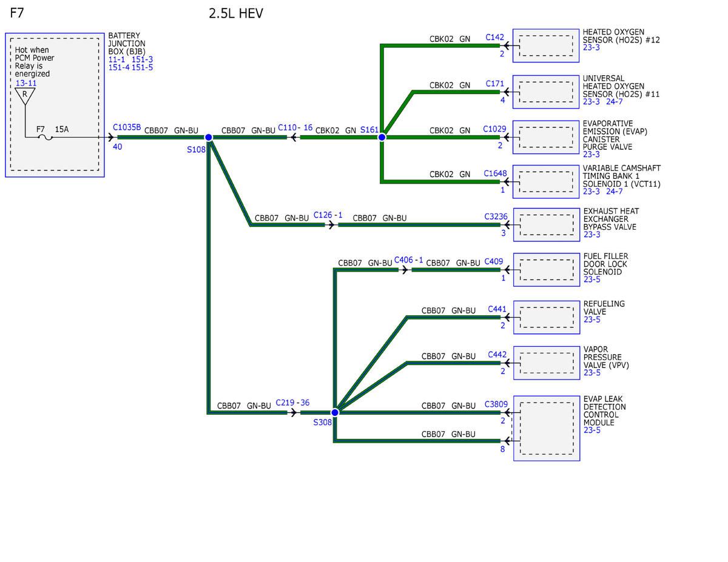Click the C1029 connector label

point(494,129)
